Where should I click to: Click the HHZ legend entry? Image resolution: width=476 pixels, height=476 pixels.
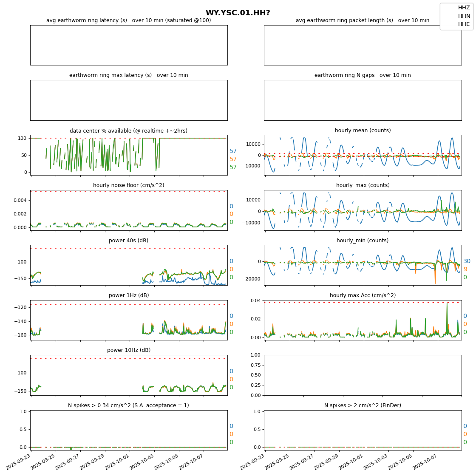[464, 8]
